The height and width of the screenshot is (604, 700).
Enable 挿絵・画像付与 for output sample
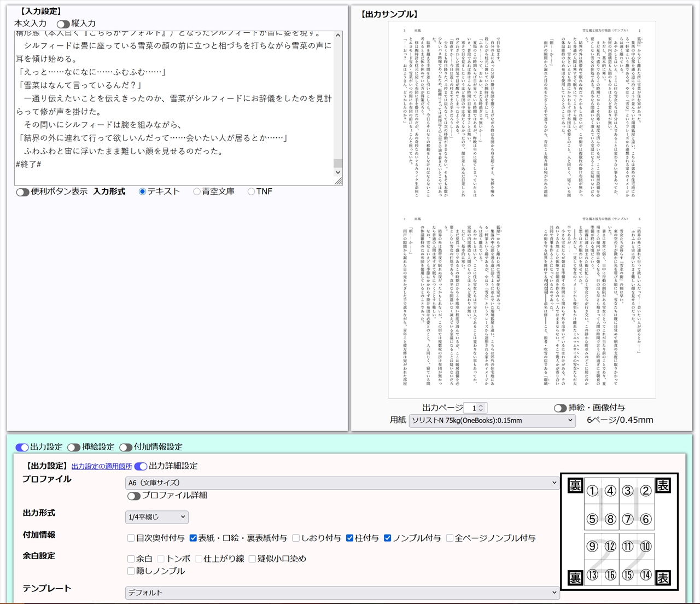561,407
